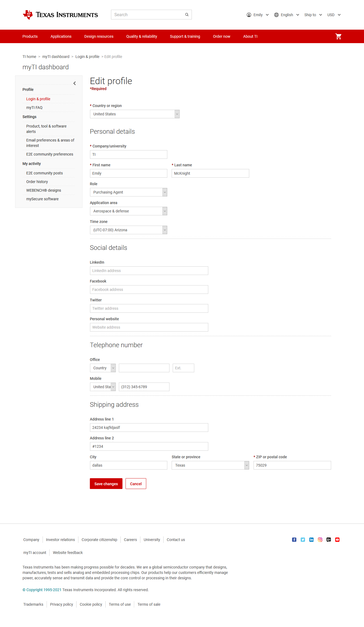Open TI's Instagram page icon

tap(320, 540)
